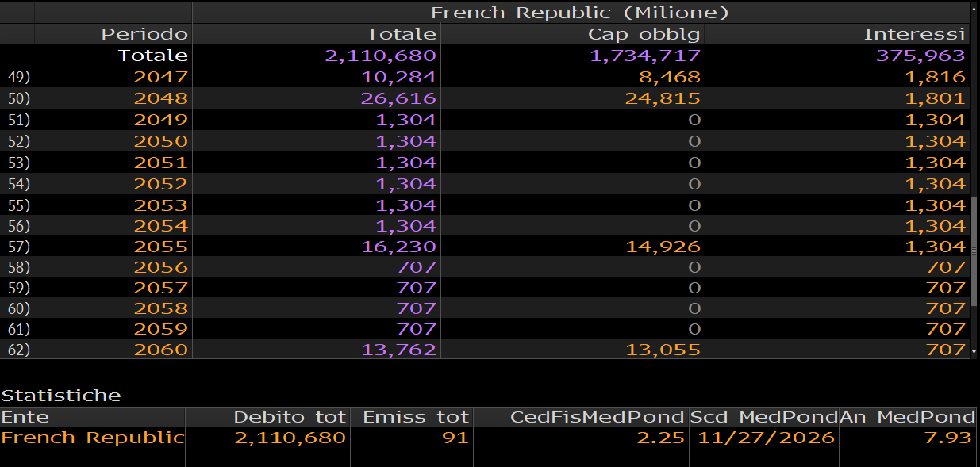
Task: Select the 2048 period cell
Action: point(161,98)
